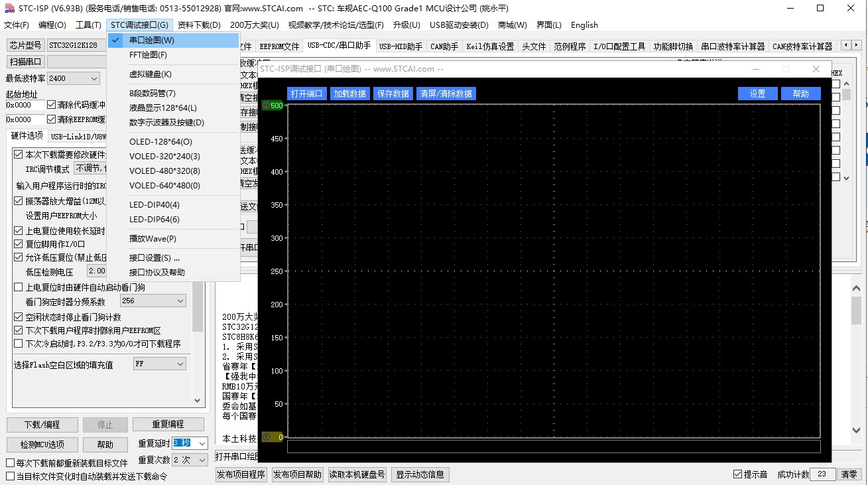Toggle the 清除EEPROM缓冲 checkbox
This screenshot has width=868, height=485.
(x=52, y=119)
